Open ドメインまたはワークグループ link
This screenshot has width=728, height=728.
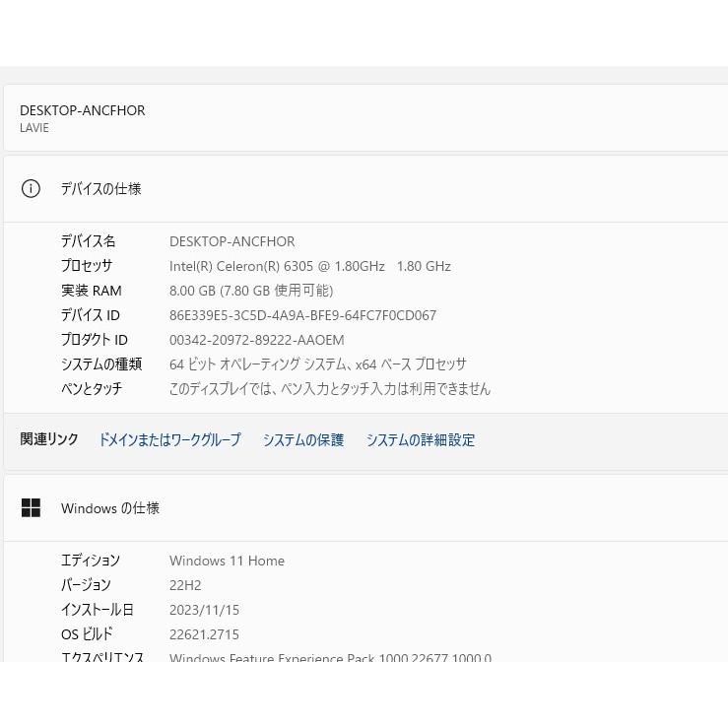tap(169, 439)
